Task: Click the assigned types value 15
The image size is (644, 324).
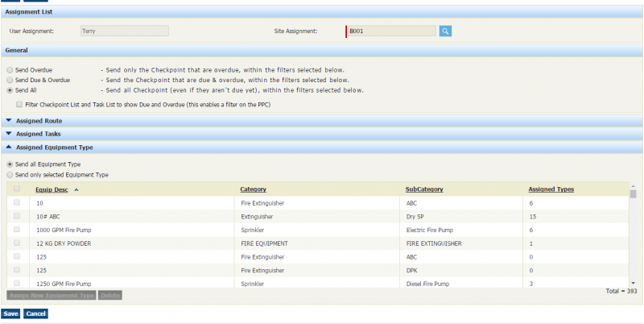Action: tap(533, 216)
